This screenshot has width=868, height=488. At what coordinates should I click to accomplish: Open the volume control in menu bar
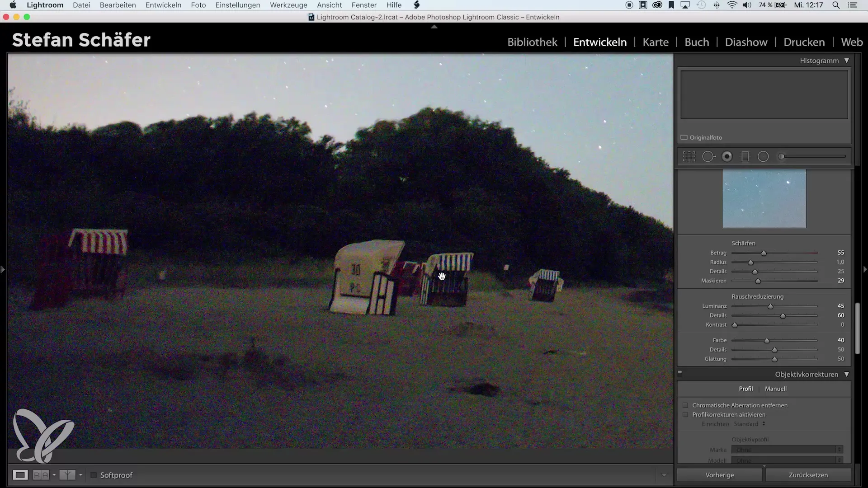pyautogui.click(x=747, y=5)
